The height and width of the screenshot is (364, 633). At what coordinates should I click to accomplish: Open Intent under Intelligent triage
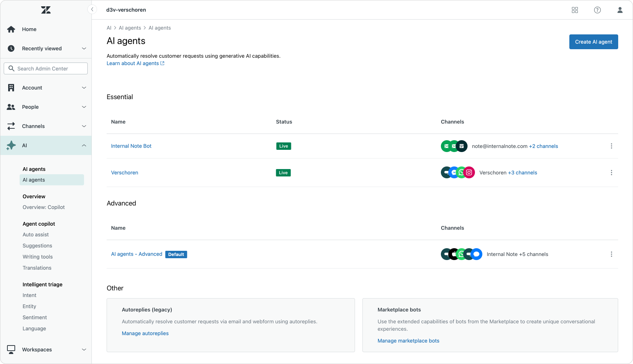(x=30, y=295)
